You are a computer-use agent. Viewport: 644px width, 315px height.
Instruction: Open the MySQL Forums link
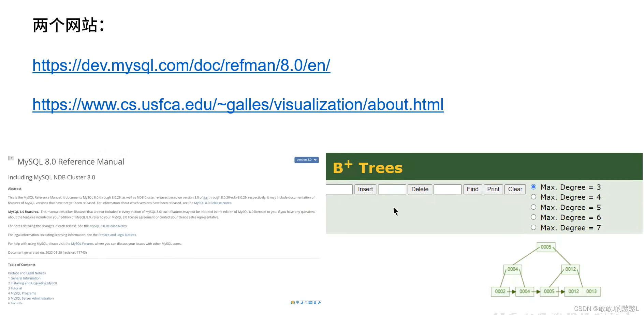tap(82, 244)
